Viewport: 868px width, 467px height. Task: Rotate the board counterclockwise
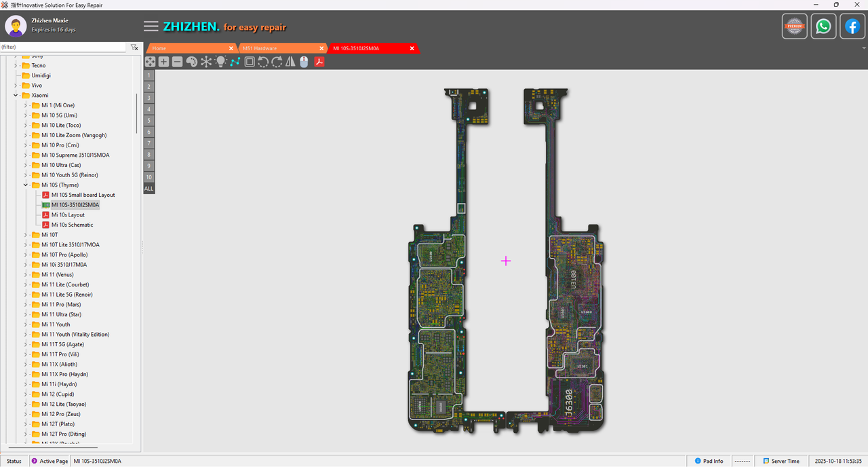coord(263,62)
